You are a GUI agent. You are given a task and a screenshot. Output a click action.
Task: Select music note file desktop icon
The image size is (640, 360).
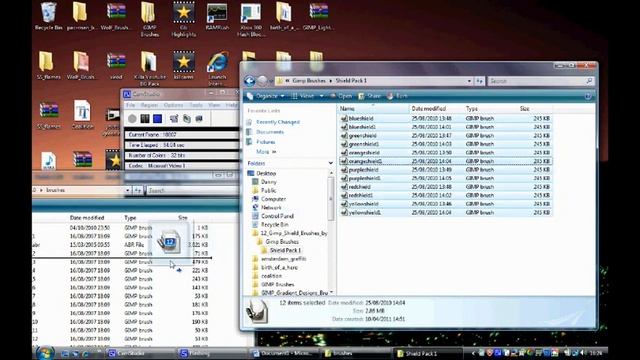tap(49, 160)
